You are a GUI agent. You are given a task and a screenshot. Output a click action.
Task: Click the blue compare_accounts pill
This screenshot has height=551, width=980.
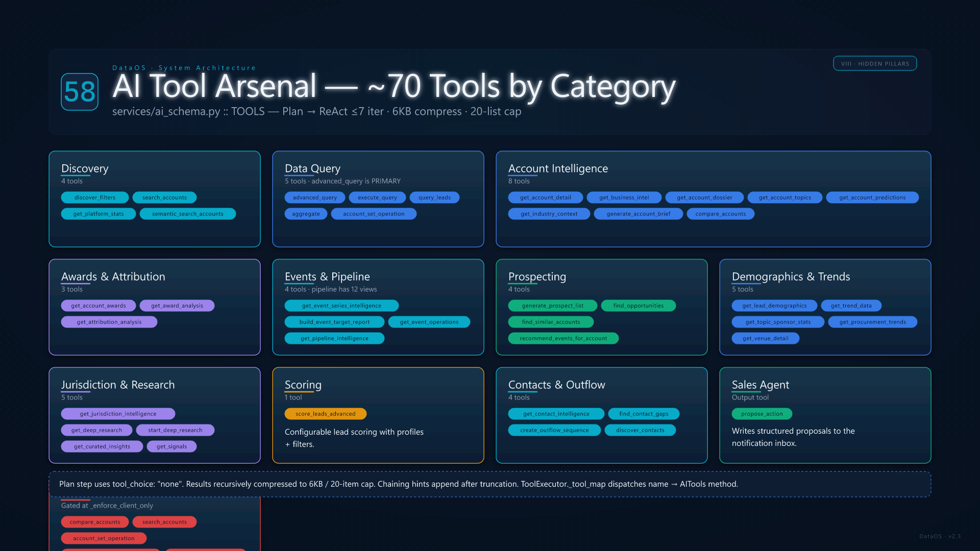[x=721, y=214]
